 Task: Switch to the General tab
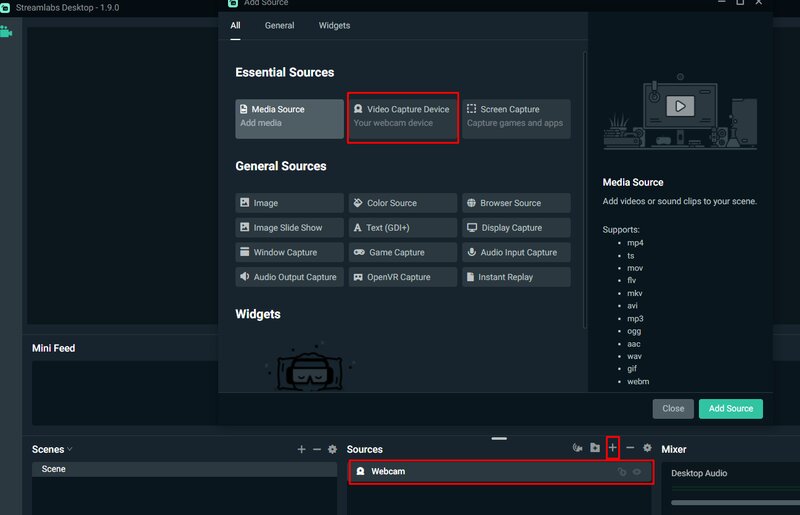tap(279, 26)
